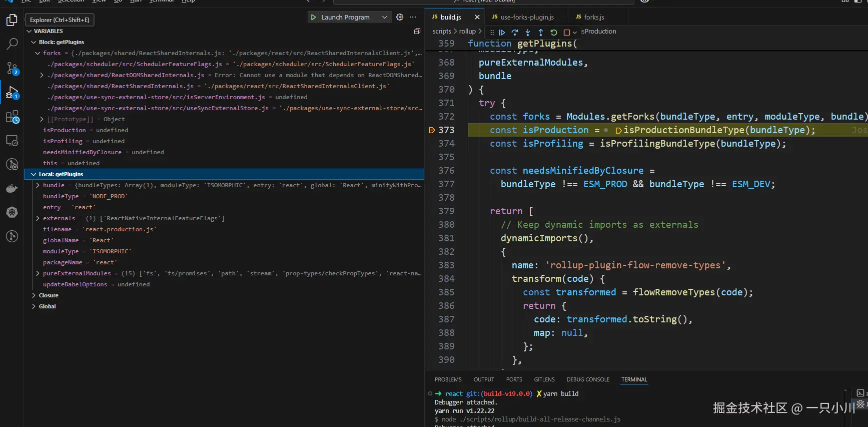Collapse the forks variable tree
Screen dimensions: 868x427
click(x=38, y=53)
